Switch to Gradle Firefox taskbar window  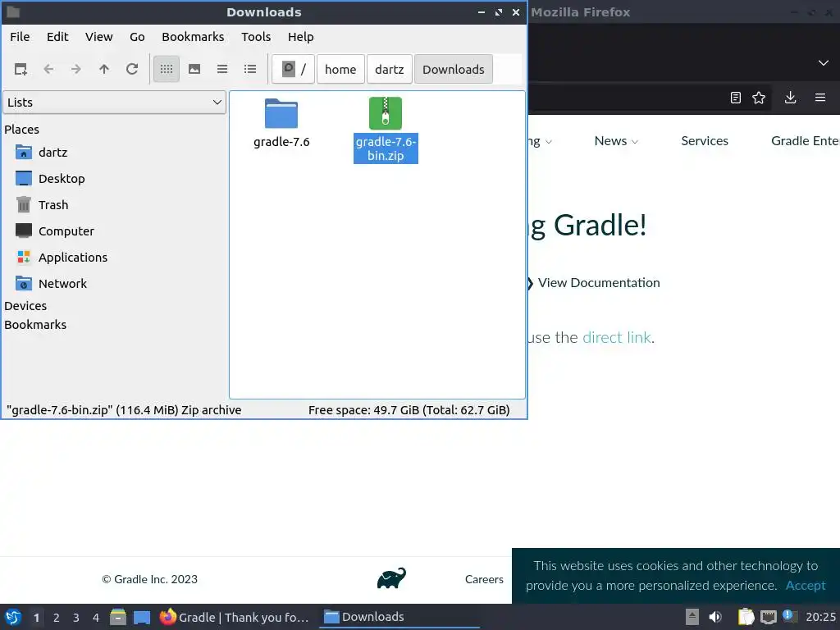(x=234, y=617)
